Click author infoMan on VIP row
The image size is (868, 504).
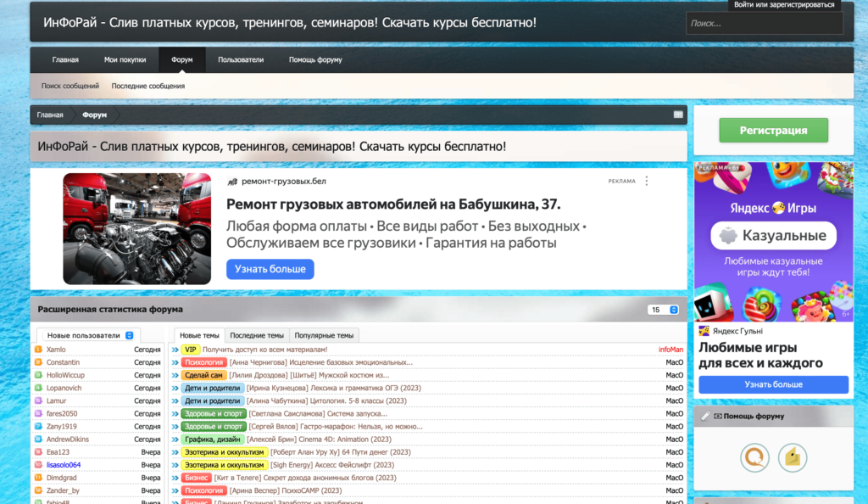(x=670, y=350)
